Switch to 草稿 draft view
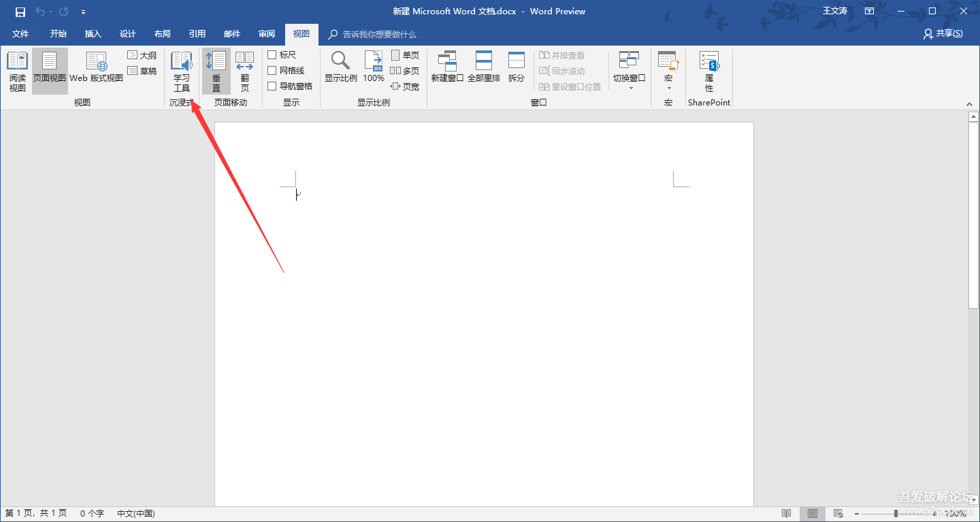 click(x=142, y=71)
